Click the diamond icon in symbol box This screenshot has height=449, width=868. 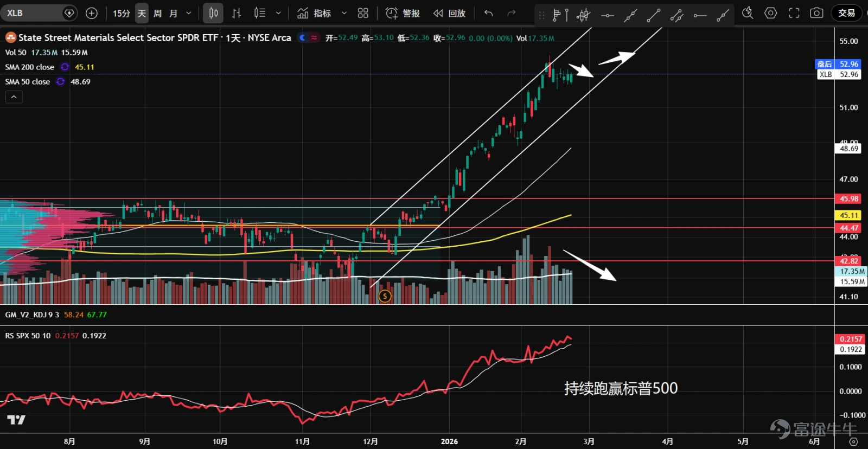69,13
